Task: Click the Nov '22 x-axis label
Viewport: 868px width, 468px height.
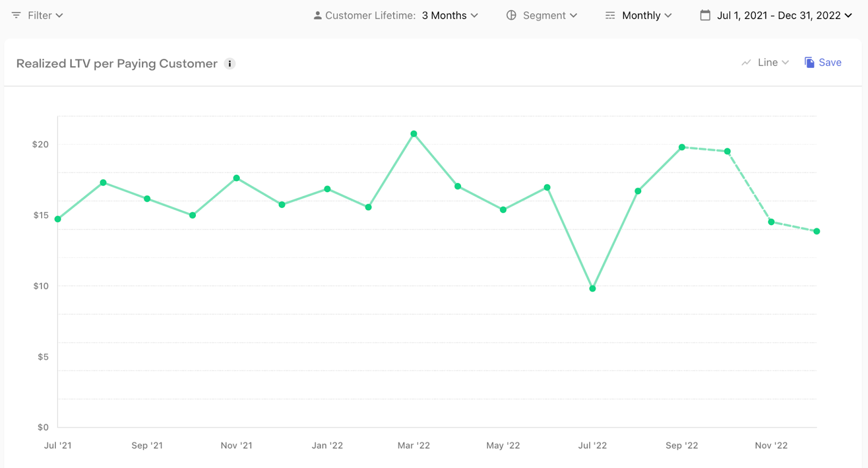Action: pyautogui.click(x=771, y=445)
